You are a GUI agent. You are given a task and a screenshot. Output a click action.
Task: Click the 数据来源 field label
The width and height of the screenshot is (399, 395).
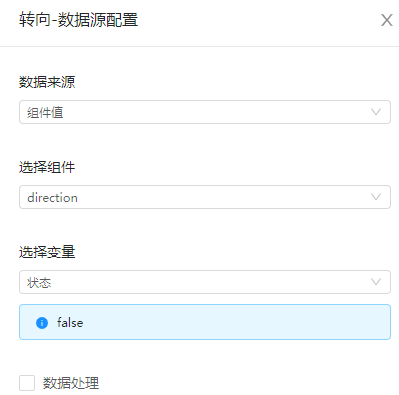[x=47, y=82]
